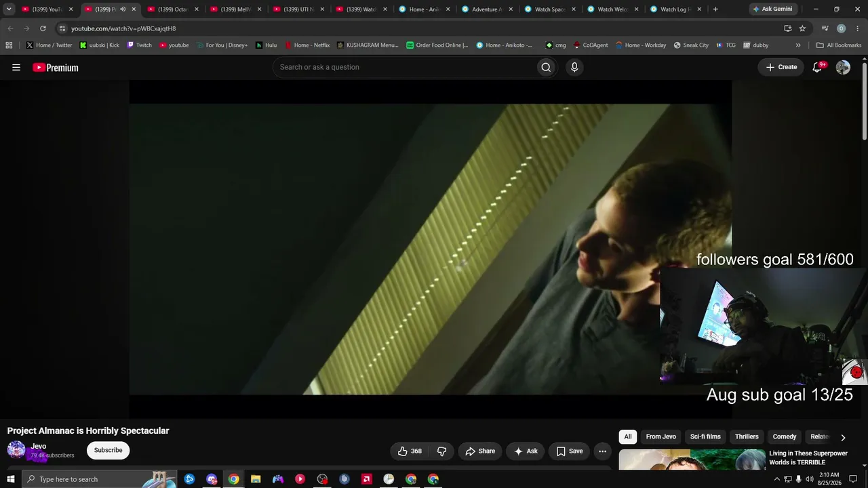The width and height of the screenshot is (868, 488).
Task: Open the Jevo channel name link
Action: [x=39, y=446]
